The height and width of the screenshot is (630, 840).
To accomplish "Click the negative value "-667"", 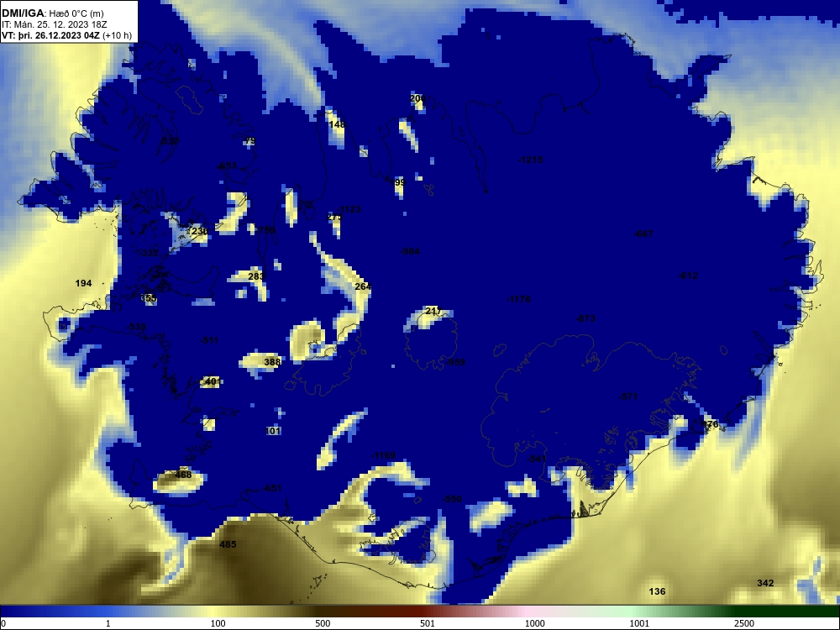I will click(643, 234).
